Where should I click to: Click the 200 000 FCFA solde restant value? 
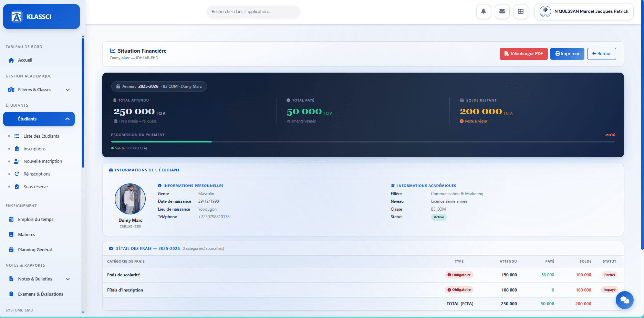(x=486, y=112)
